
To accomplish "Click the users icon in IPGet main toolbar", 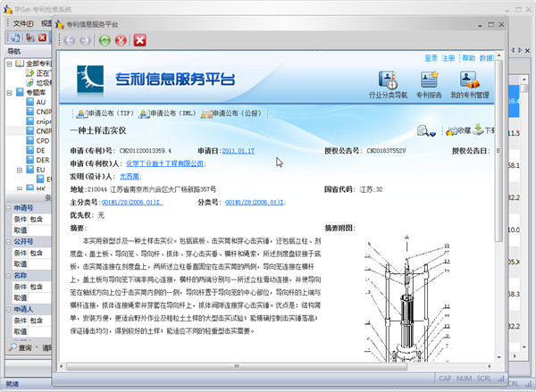I will [30, 38].
